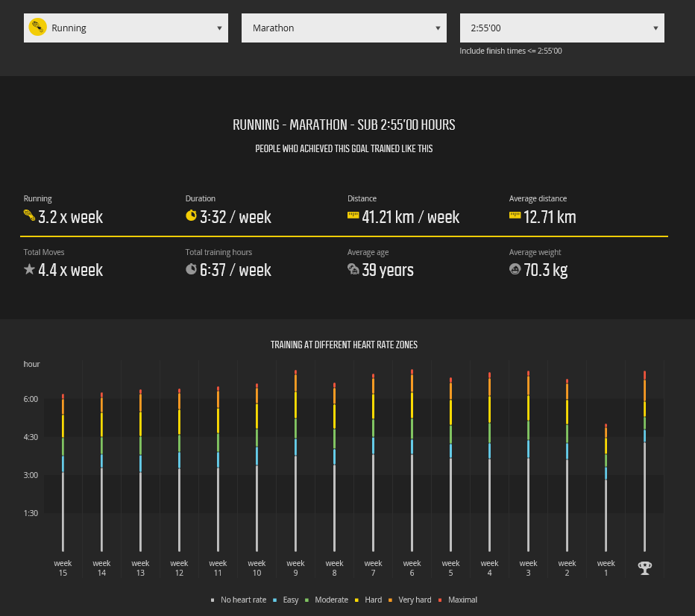This screenshot has width=695, height=616.
Task: Click the 4.4 x week total moves value
Action: point(71,270)
